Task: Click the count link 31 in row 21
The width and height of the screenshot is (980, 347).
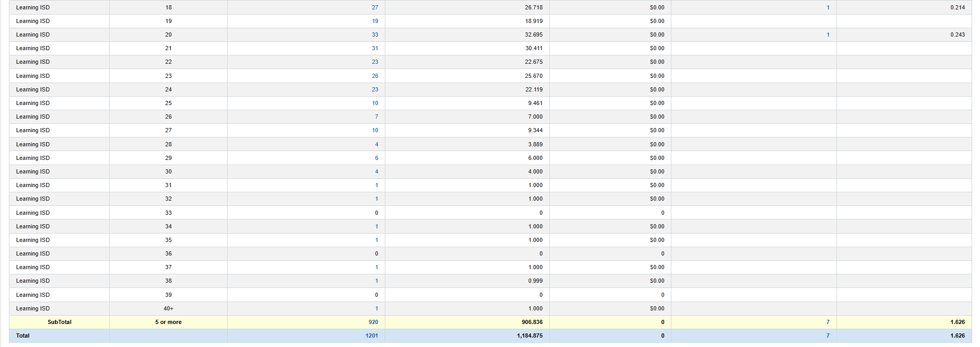Action: 374,48
